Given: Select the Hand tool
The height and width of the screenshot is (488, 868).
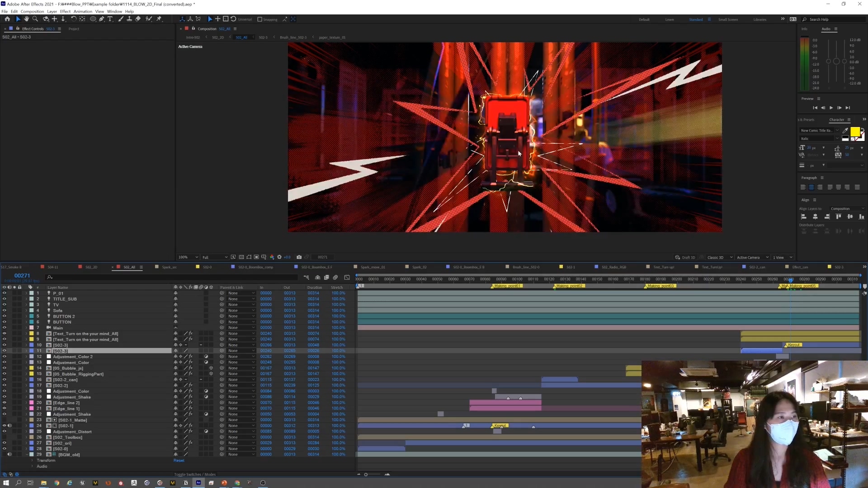Looking at the screenshot, I should click(26, 19).
